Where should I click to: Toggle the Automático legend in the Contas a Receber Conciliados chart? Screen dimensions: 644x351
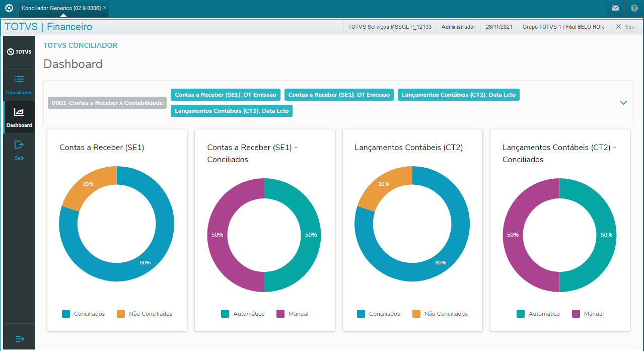243,314
